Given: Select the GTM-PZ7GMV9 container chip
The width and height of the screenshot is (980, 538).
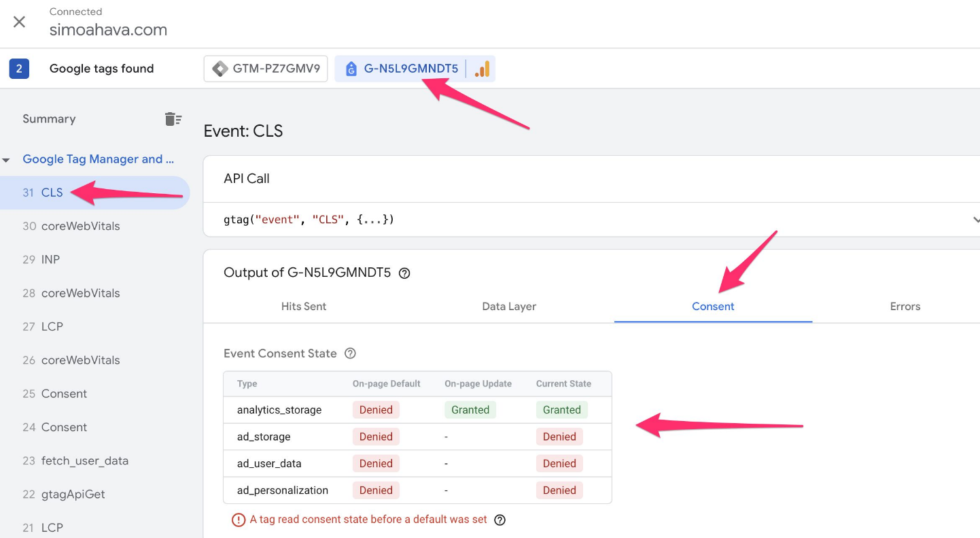Looking at the screenshot, I should point(266,69).
